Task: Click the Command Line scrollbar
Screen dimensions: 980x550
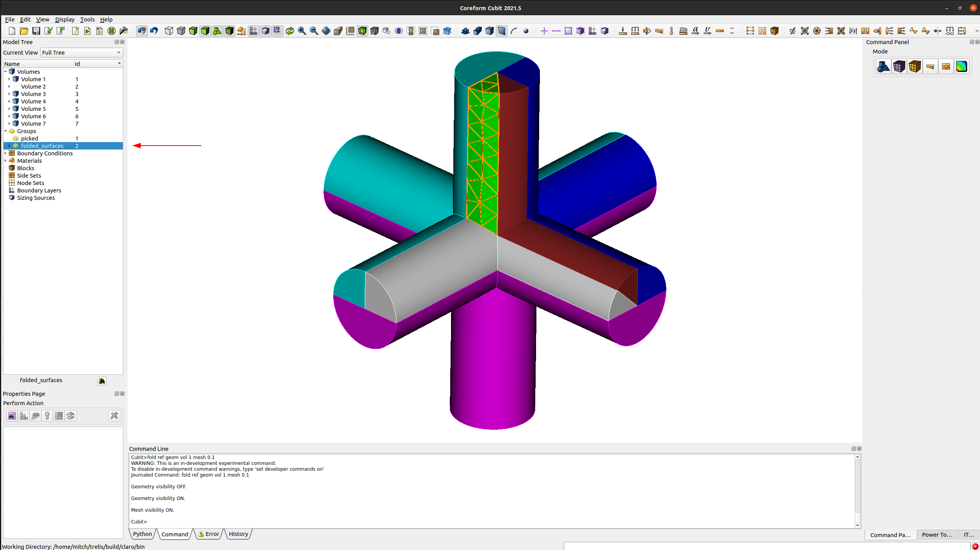Action: [857, 491]
